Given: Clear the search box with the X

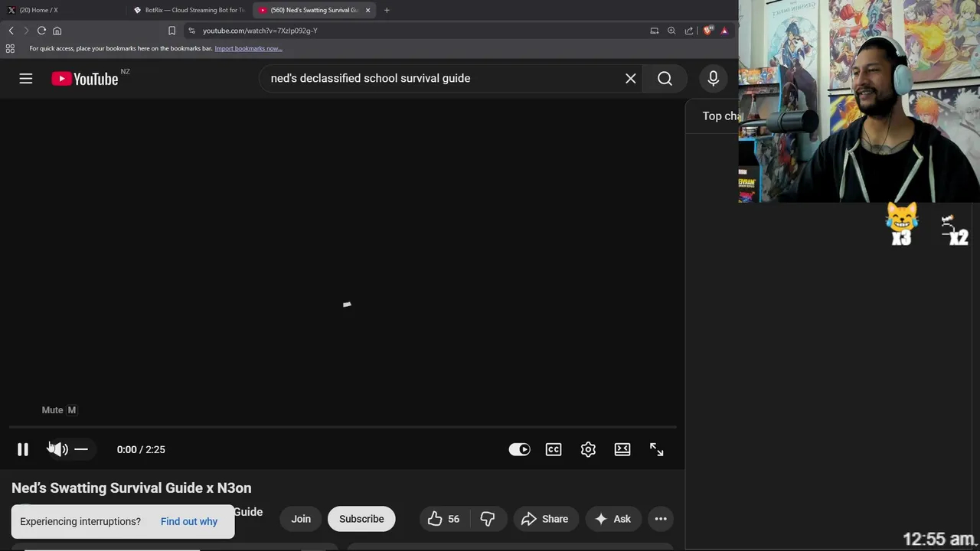Looking at the screenshot, I should point(631,78).
